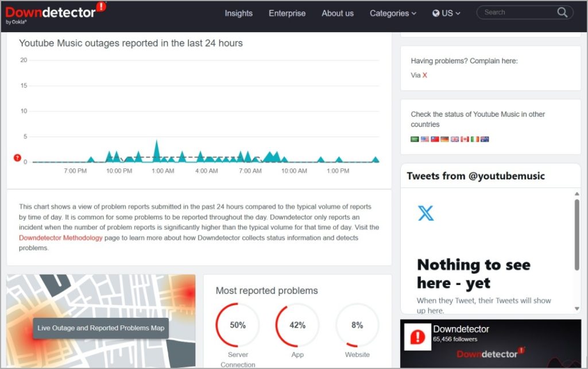Click the 42% App problem gauge
The height and width of the screenshot is (369, 588).
[x=297, y=325]
